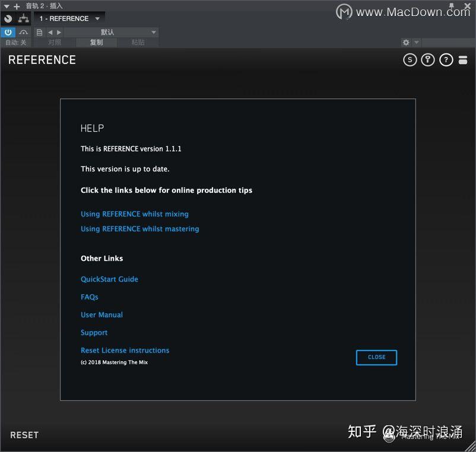Go to the previous preset arrow
Viewport: 476px width, 452px height.
click(50, 32)
